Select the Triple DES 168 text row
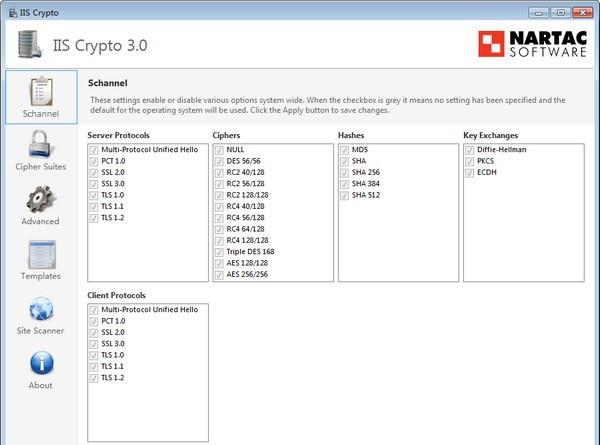 tap(250, 251)
